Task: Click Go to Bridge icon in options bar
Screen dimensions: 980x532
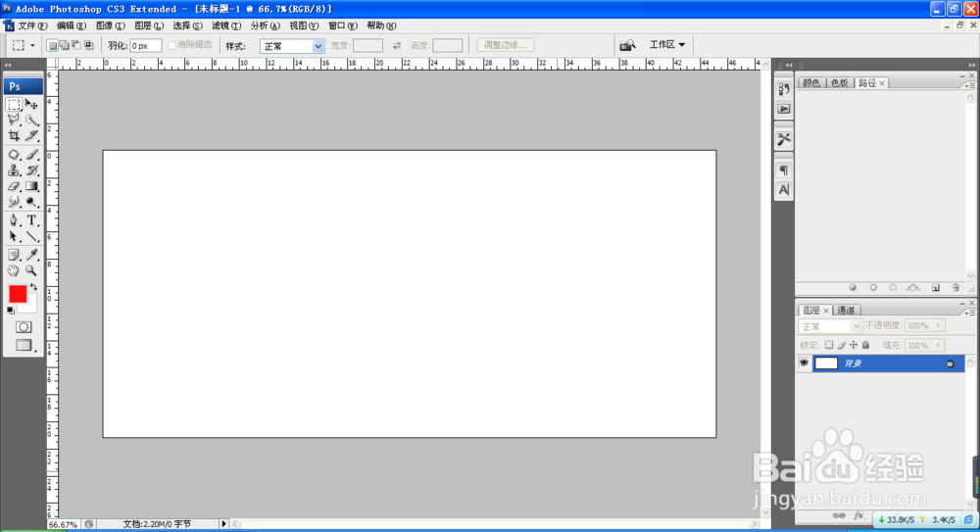Action: 627,45
